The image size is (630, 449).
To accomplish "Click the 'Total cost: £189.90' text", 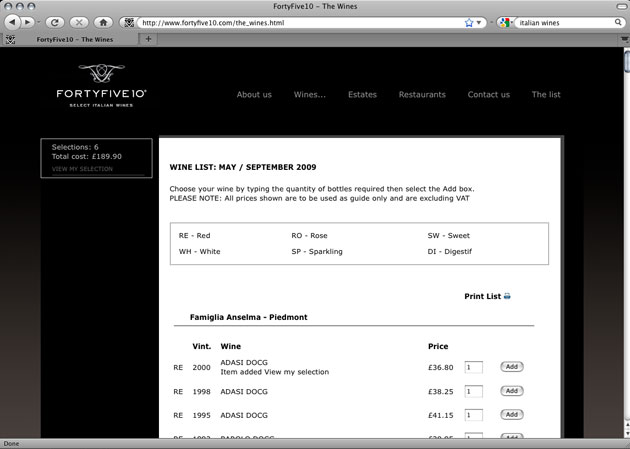I will coord(86,157).
